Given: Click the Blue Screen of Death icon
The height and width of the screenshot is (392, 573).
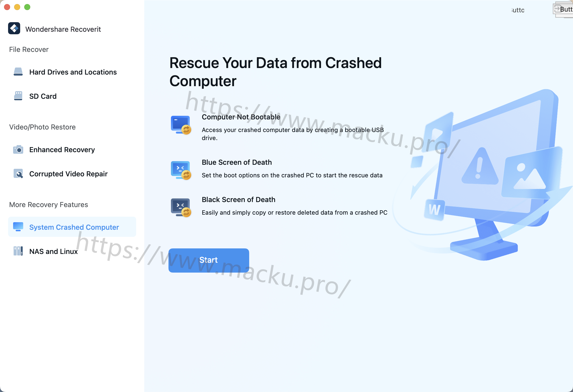Looking at the screenshot, I should [x=181, y=170].
